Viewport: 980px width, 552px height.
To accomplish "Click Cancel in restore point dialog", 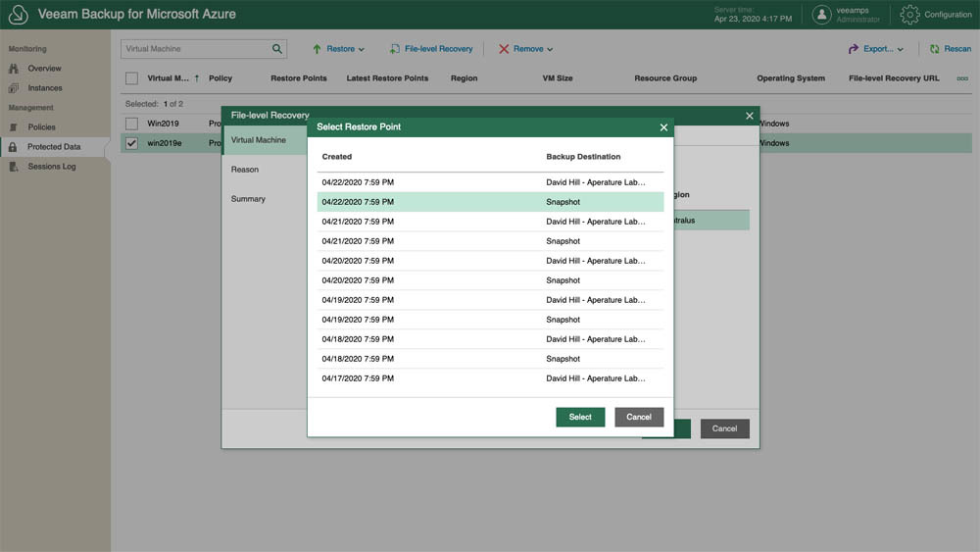I will (x=639, y=417).
